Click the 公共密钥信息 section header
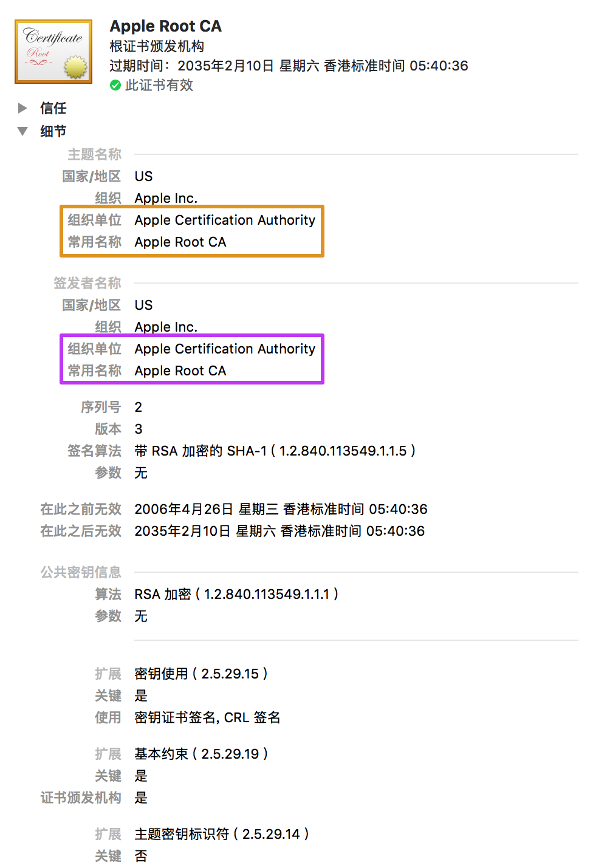 [x=81, y=572]
